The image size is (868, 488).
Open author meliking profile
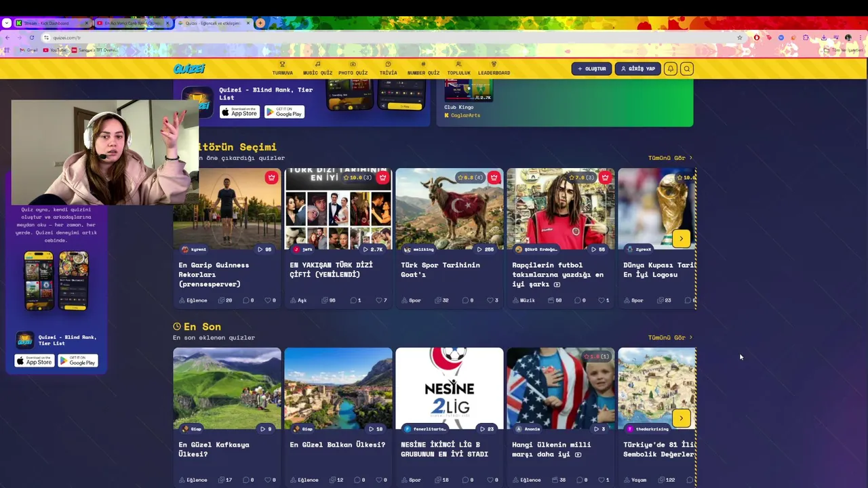(x=419, y=249)
